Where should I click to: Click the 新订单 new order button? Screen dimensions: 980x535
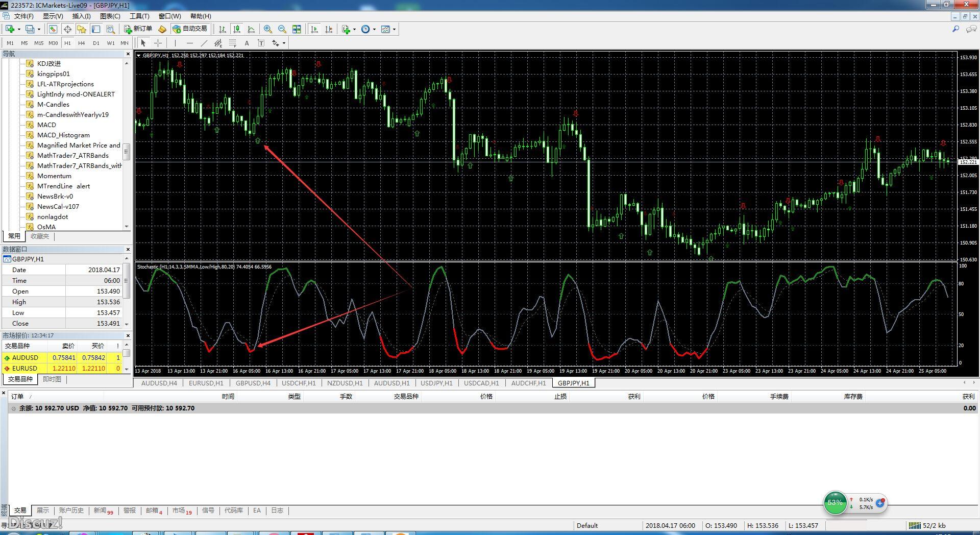pyautogui.click(x=138, y=29)
